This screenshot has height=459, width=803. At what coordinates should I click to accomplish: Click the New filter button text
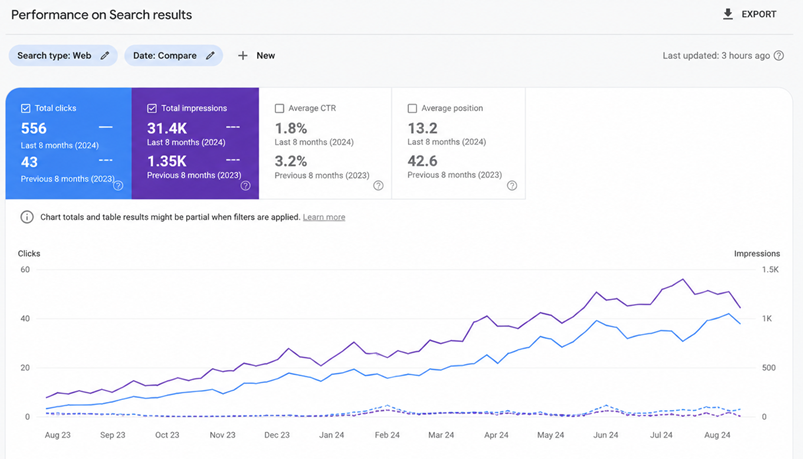pyautogui.click(x=266, y=55)
